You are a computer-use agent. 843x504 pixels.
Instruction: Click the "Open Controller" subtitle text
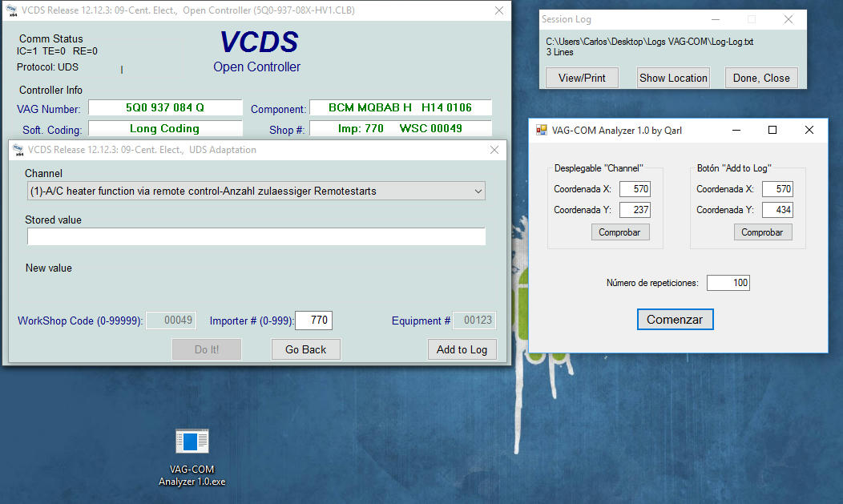(x=256, y=67)
